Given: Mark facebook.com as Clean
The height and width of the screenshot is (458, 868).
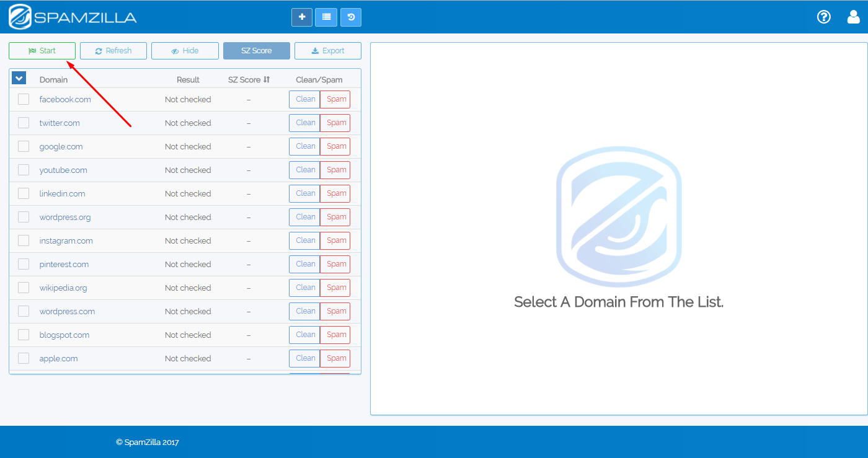Looking at the screenshot, I should coord(305,99).
